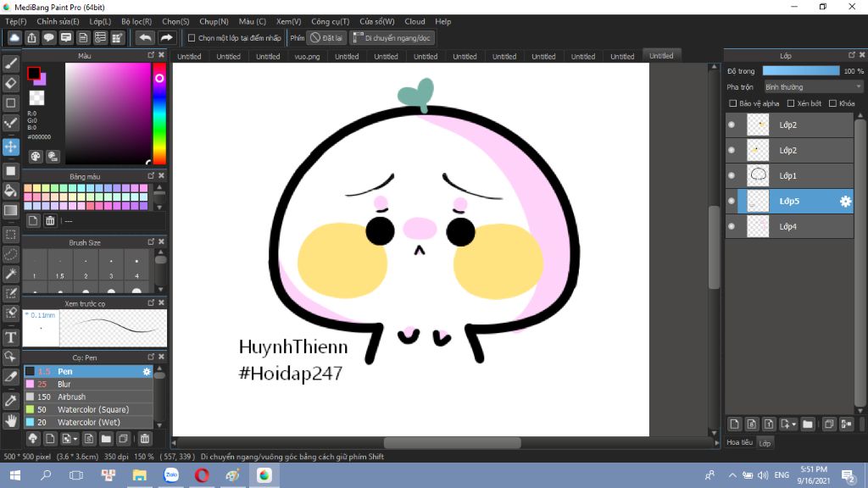Hide the top Lớp2 layer

732,125
